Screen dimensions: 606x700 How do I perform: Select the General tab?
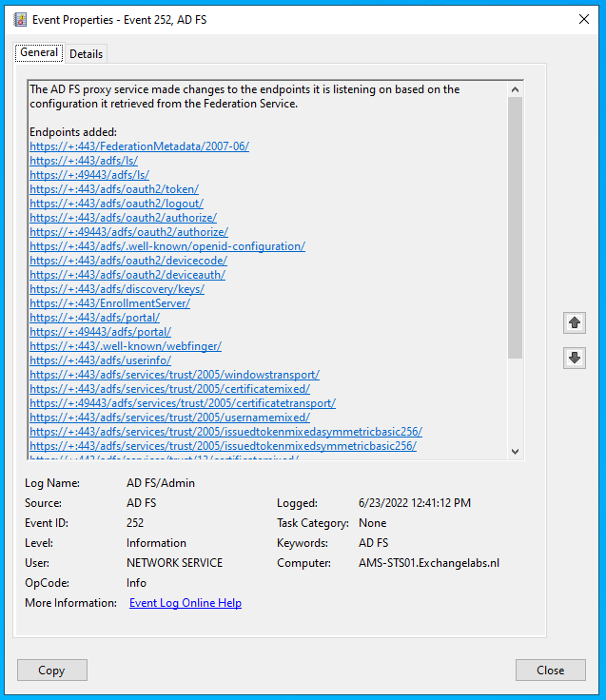tap(39, 53)
